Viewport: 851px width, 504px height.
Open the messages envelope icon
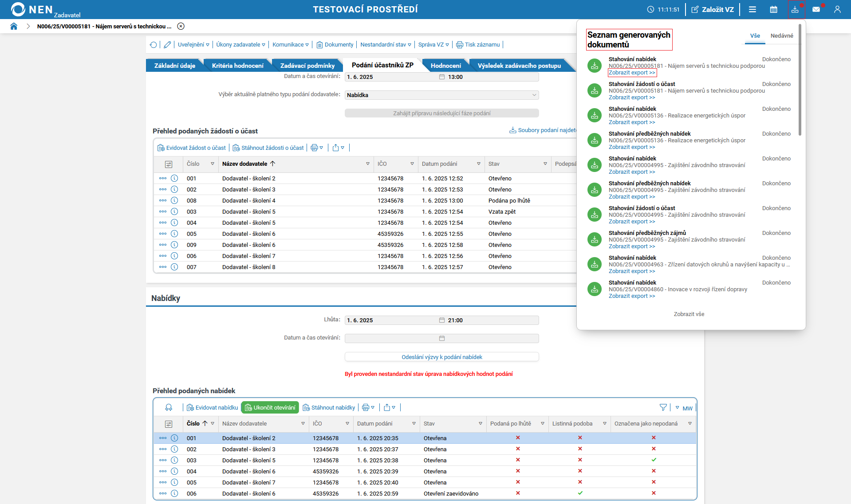(816, 9)
